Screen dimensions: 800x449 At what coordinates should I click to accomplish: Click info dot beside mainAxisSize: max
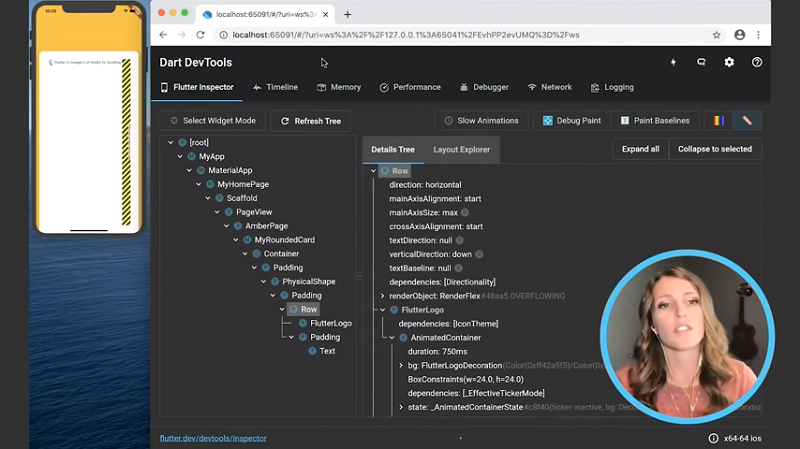[x=465, y=212]
